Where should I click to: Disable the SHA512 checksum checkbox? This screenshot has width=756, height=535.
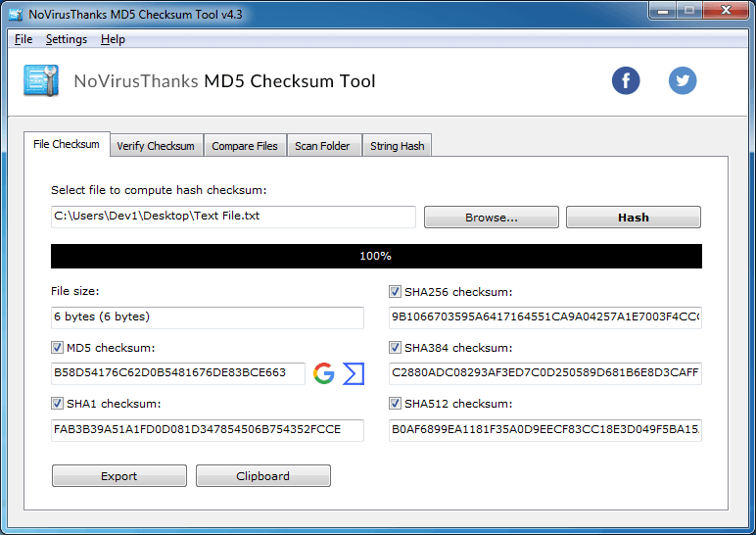tap(395, 404)
